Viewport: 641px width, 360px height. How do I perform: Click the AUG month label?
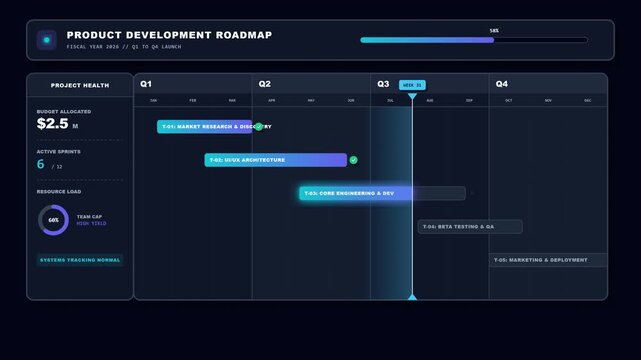click(x=430, y=101)
